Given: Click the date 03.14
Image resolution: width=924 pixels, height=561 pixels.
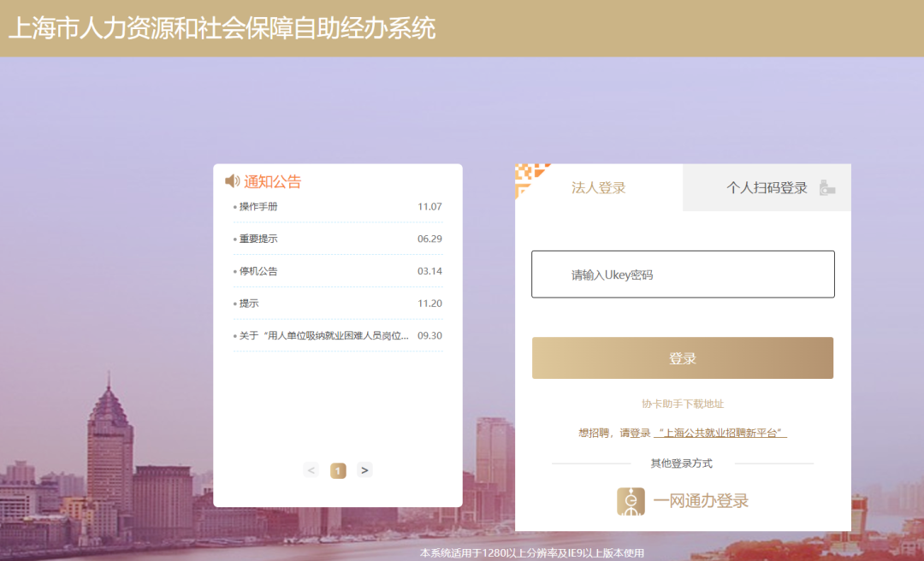Looking at the screenshot, I should [x=429, y=272].
